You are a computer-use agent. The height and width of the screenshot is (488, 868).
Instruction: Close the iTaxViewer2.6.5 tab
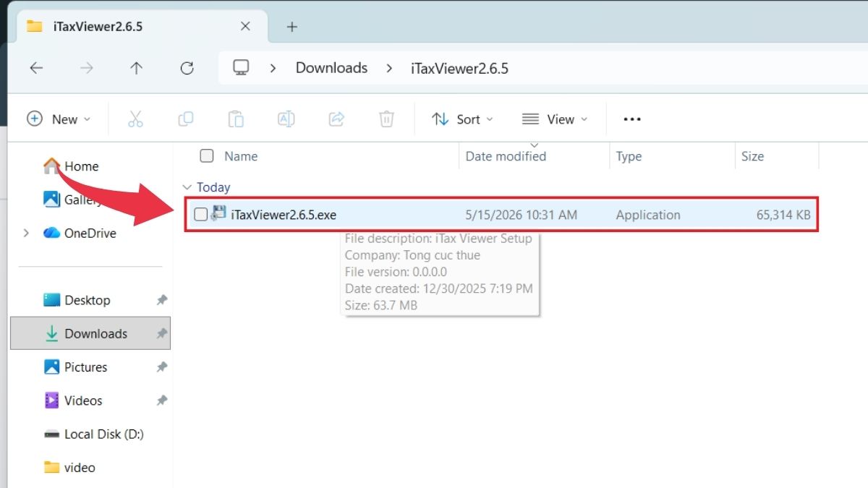(245, 26)
